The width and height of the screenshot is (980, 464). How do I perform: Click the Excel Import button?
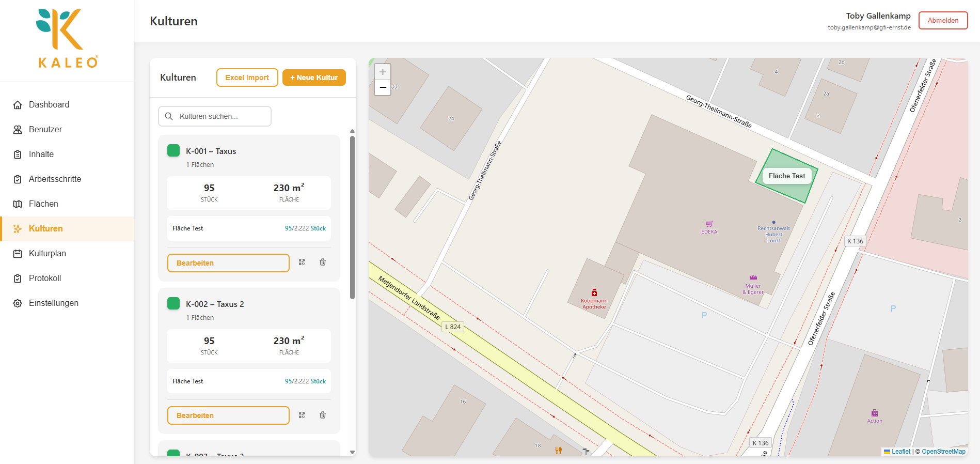tap(247, 78)
